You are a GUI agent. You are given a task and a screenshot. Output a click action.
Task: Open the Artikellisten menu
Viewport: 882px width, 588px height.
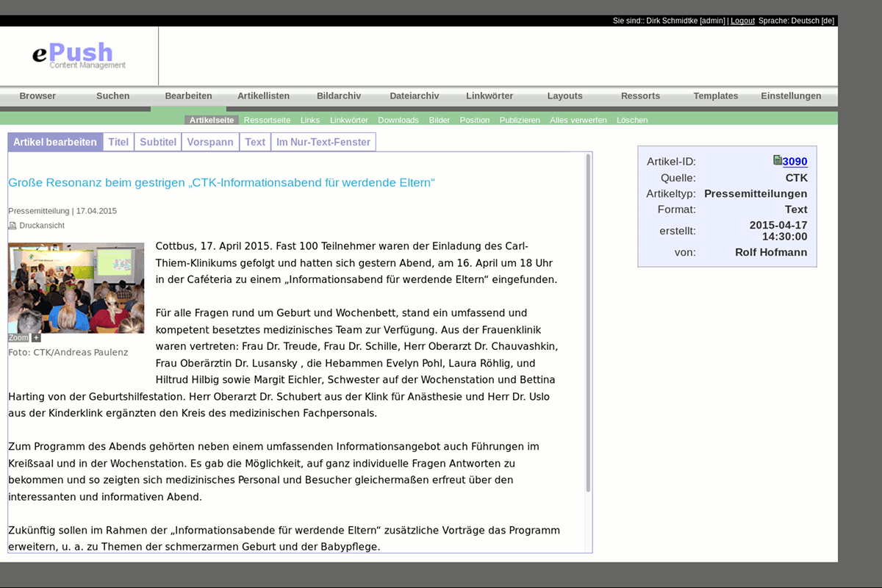tap(263, 96)
